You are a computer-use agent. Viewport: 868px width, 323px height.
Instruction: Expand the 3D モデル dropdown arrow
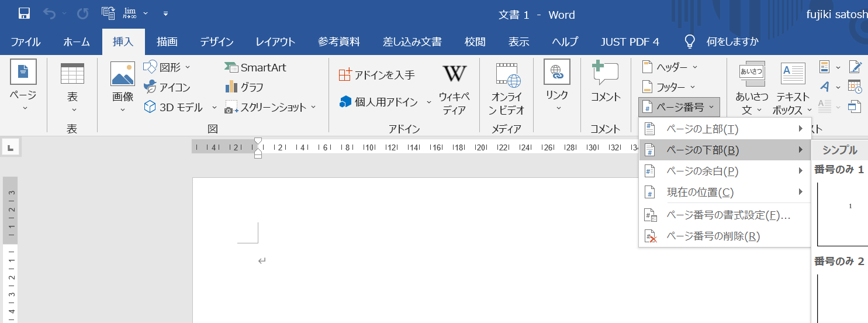point(214,107)
